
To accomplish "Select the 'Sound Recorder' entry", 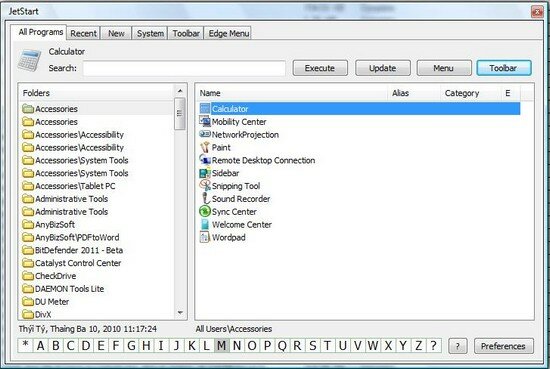I will (x=241, y=199).
